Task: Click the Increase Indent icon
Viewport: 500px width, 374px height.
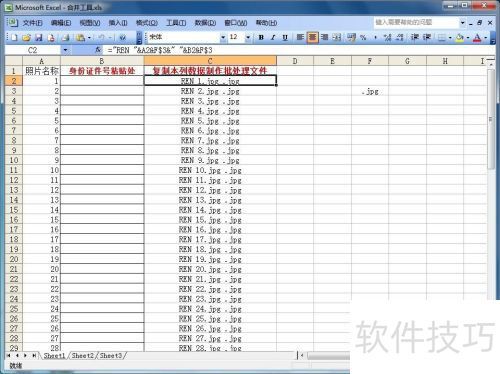Action: [x=427, y=37]
